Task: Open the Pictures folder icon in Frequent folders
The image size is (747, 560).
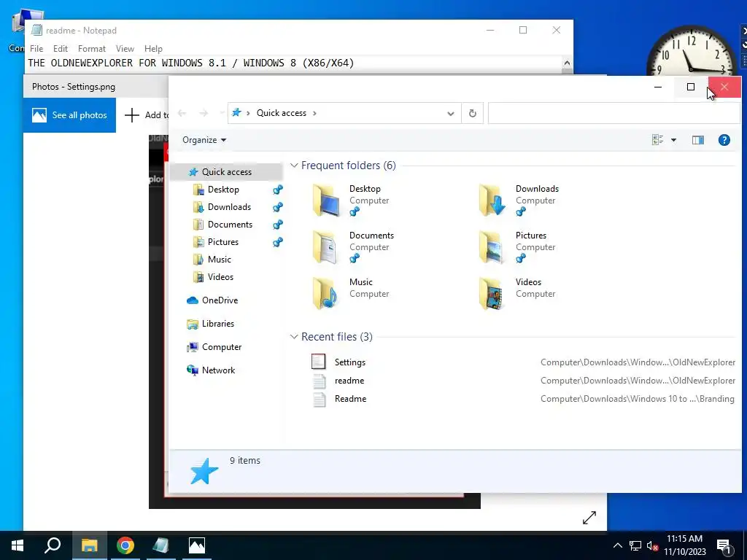Action: pos(492,247)
